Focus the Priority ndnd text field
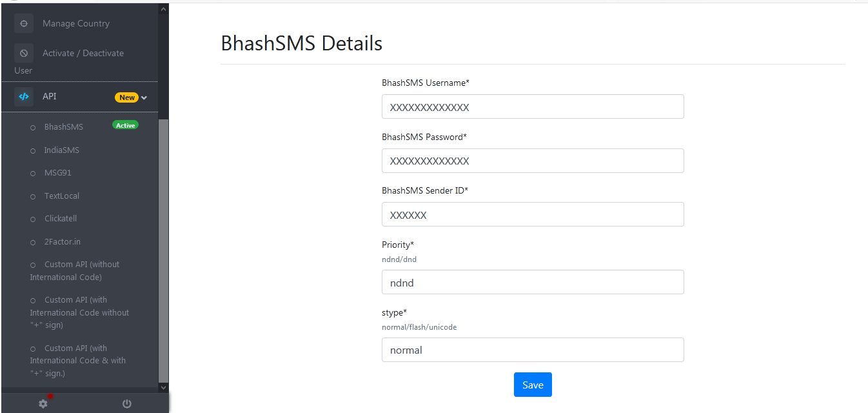Screen dimensions: 868x413 [532, 282]
